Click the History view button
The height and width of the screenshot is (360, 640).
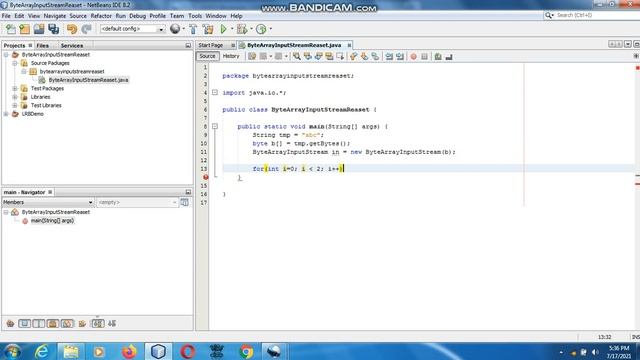point(231,56)
